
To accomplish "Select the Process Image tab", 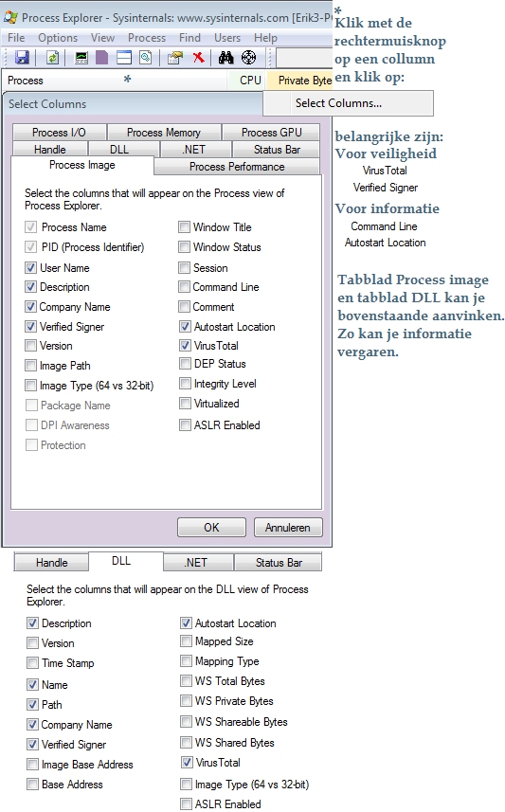I will tap(81, 165).
